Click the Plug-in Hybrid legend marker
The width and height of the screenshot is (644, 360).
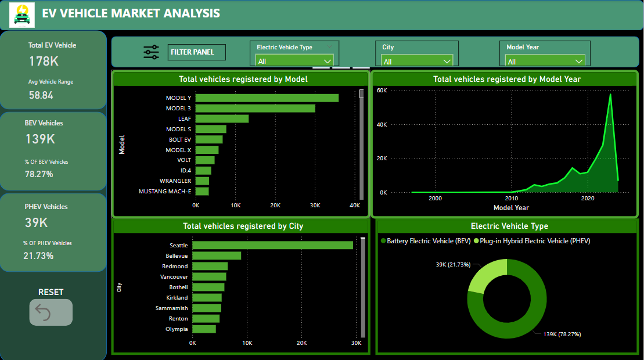[476, 241]
